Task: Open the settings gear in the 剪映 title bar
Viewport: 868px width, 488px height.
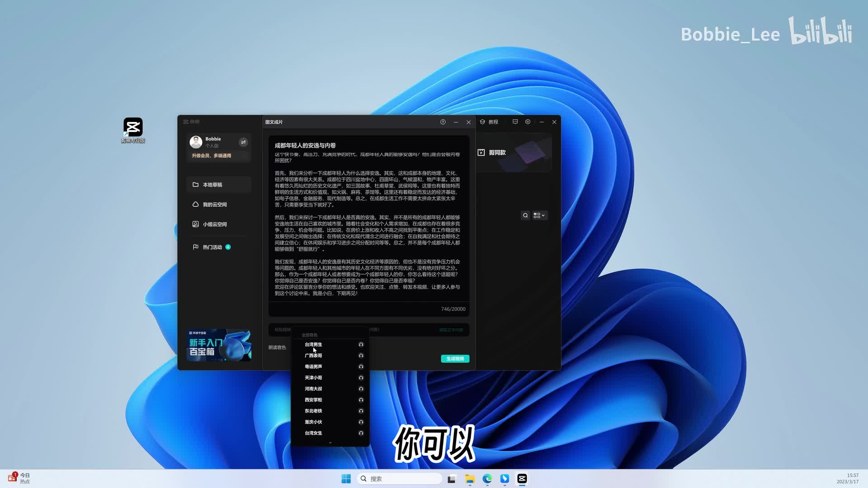Action: 528,122
